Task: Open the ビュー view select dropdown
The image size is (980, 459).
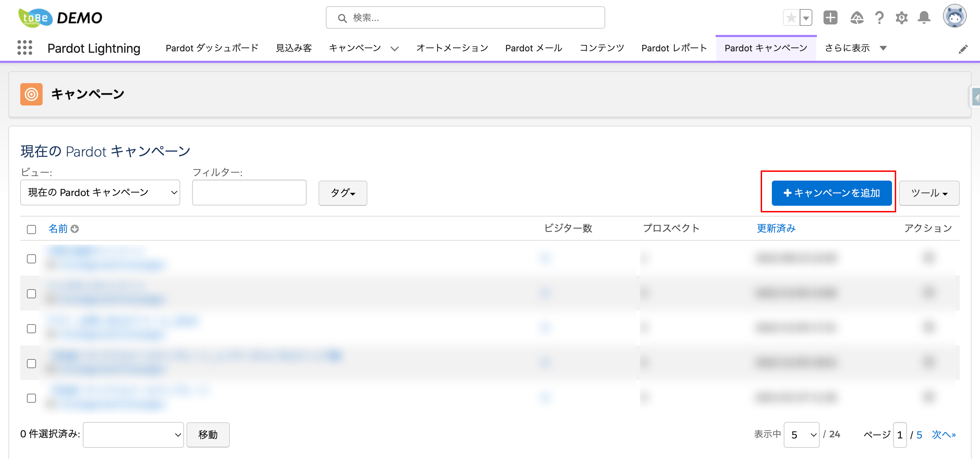Action: pyautogui.click(x=100, y=192)
